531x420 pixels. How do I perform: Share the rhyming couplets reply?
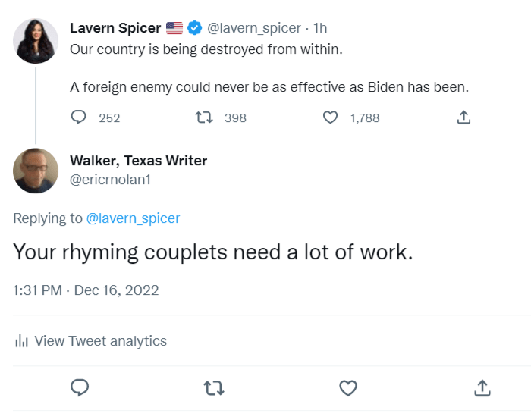point(482,387)
